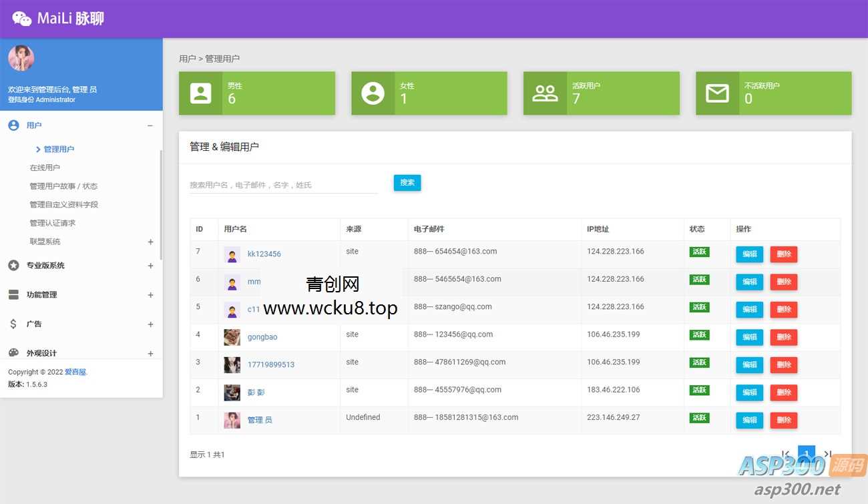Image resolution: width=868 pixels, height=504 pixels.
Task: Click the envelope icon on 不活跃用户 card
Action: pos(717,93)
